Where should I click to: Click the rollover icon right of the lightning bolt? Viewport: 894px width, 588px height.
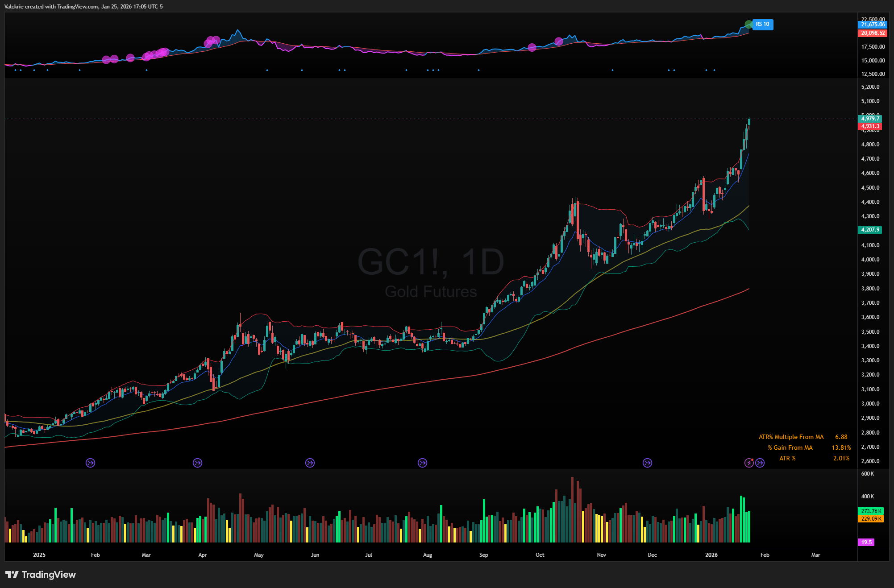760,463
